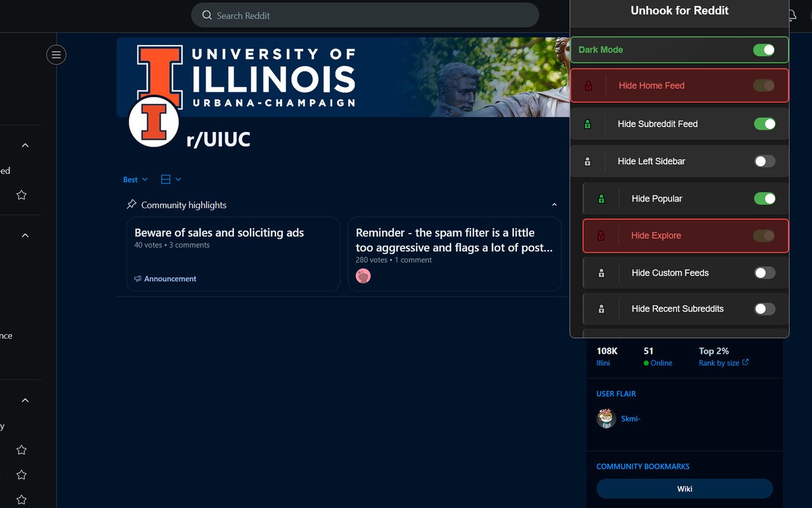Screen dimensions: 812x508
Task: Disable the Hide Subreddit Feed switch
Action: pyautogui.click(x=764, y=124)
